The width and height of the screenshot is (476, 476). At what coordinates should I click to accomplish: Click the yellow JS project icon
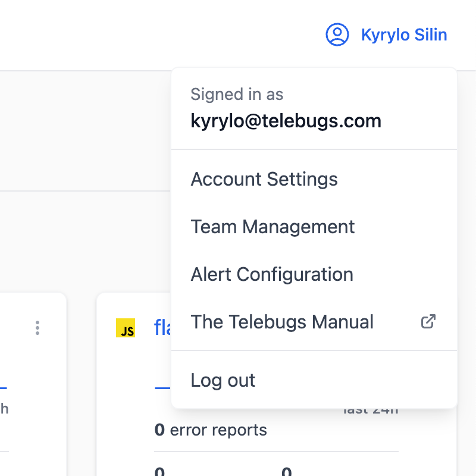pos(126,328)
